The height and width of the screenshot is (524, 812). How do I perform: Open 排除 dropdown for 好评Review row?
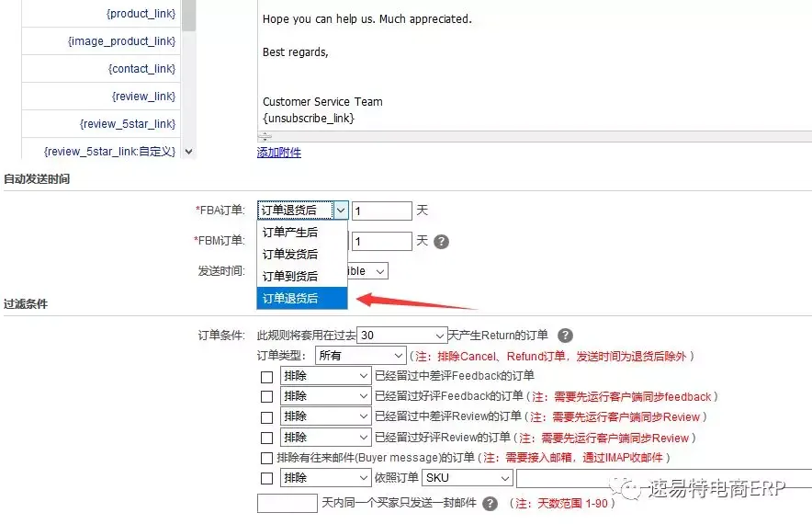point(326,437)
